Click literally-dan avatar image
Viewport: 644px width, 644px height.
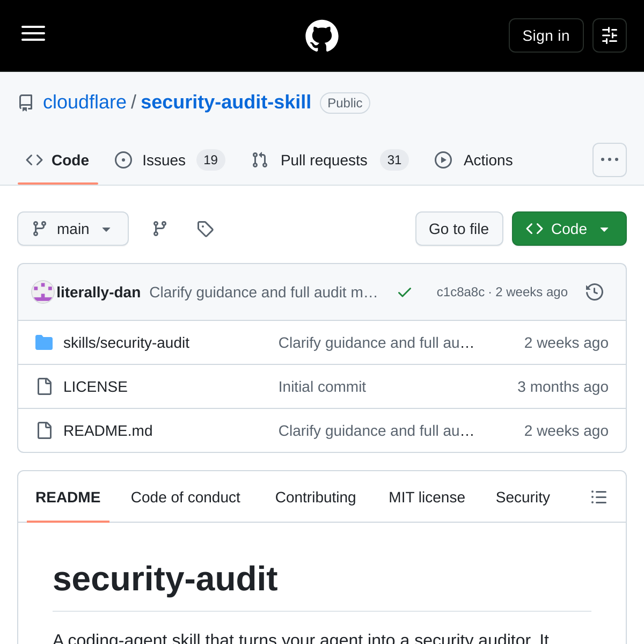click(x=43, y=292)
